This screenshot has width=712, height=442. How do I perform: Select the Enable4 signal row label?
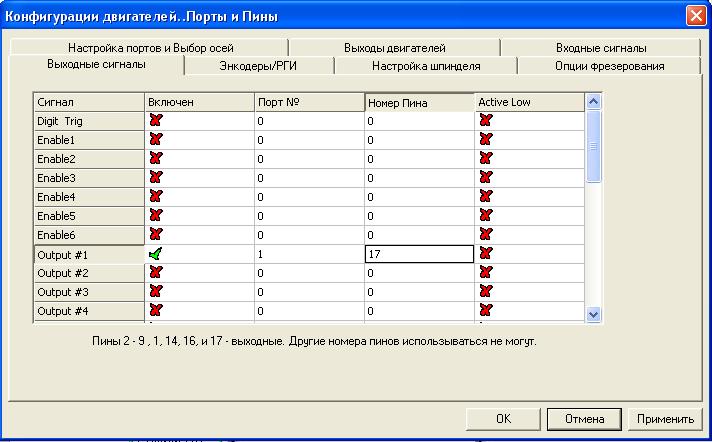tap(89, 197)
